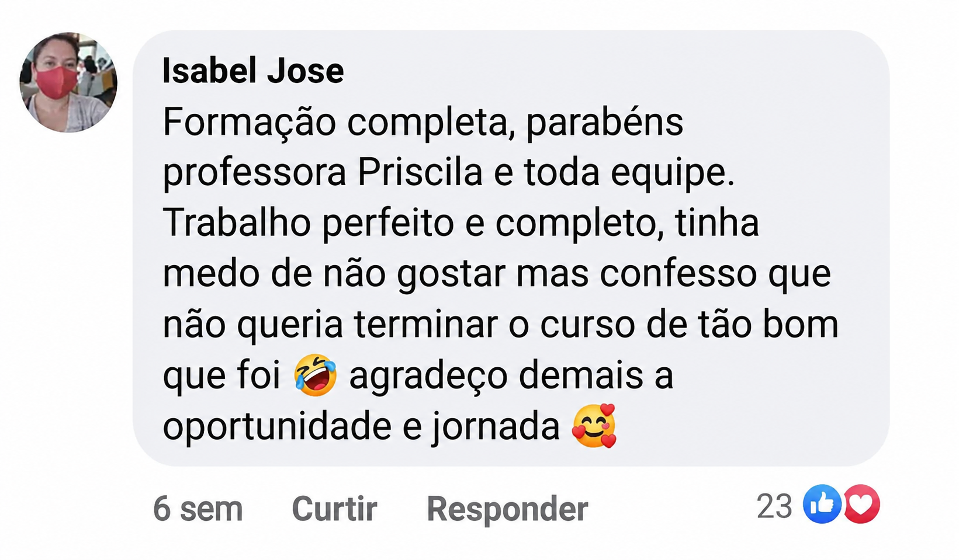Open the 23 reactions count
Image resolution: width=959 pixels, height=560 pixels.
pyautogui.click(x=774, y=506)
